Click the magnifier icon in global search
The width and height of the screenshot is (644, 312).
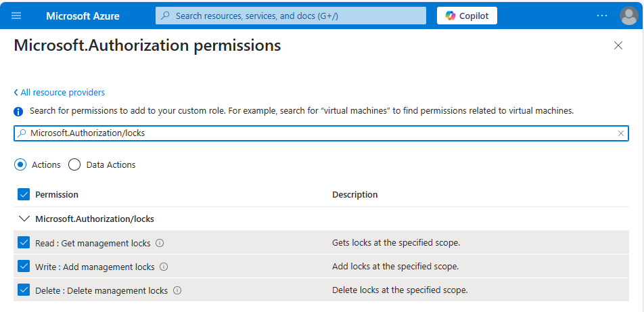point(165,16)
